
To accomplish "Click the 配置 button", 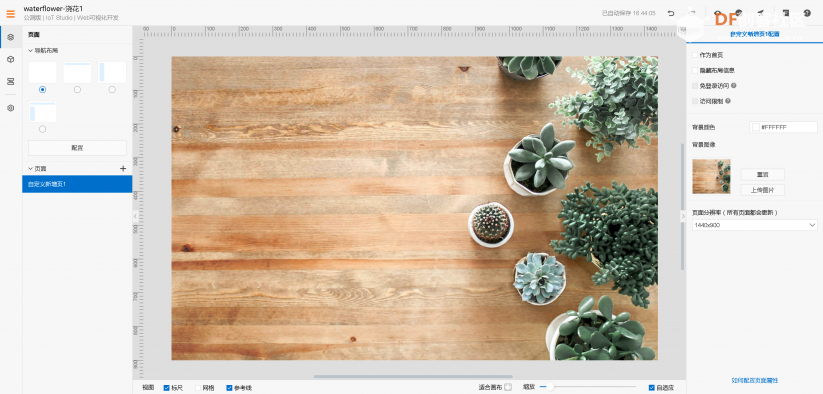I will (x=77, y=148).
